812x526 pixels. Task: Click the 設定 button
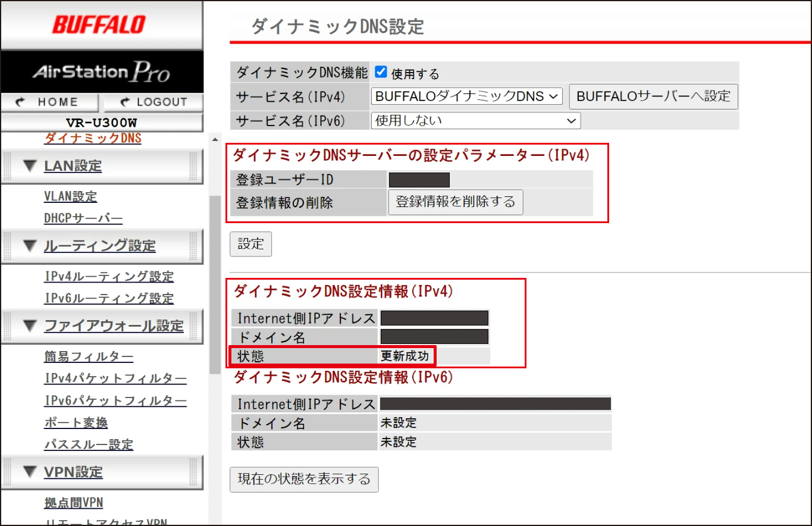point(250,244)
